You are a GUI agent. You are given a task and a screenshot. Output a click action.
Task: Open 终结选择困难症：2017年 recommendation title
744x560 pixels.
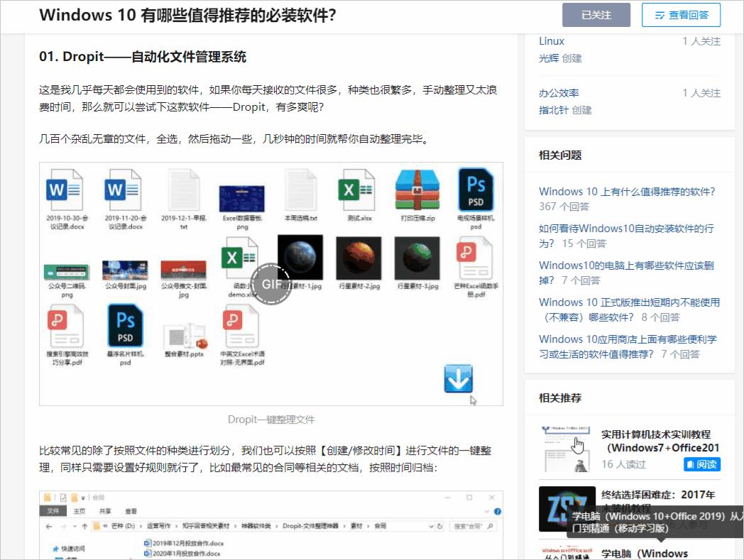658,495
